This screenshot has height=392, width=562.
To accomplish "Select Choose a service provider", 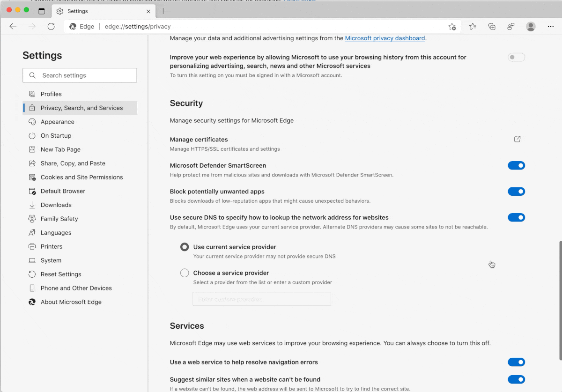I will click(x=185, y=273).
